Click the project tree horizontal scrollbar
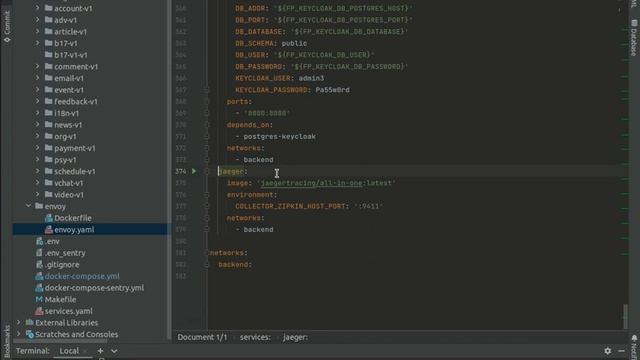 (61, 340)
